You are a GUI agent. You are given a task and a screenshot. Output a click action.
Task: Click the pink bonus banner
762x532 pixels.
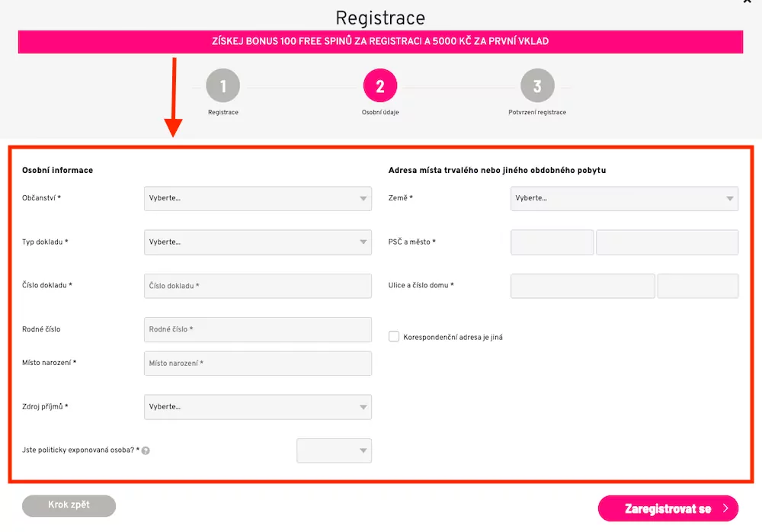(x=380, y=42)
